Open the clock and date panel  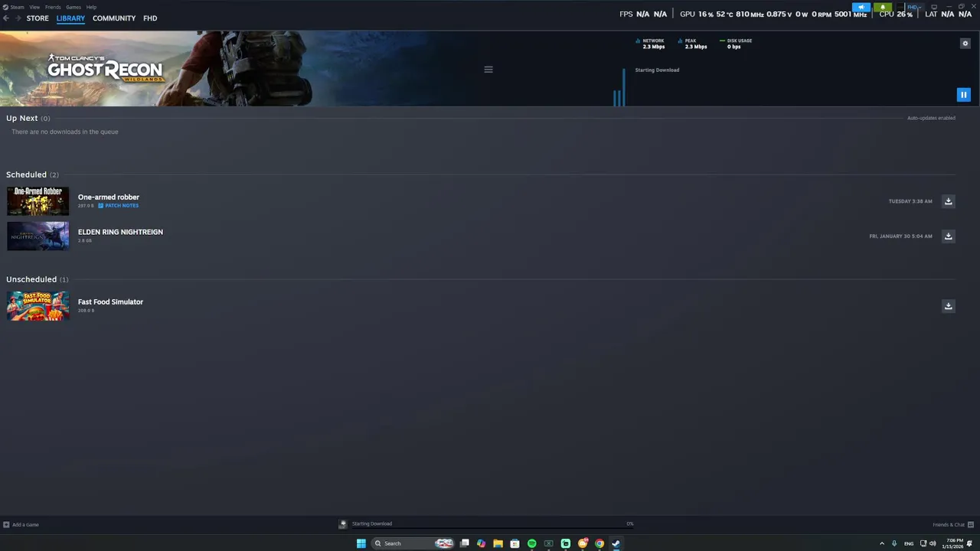point(954,543)
